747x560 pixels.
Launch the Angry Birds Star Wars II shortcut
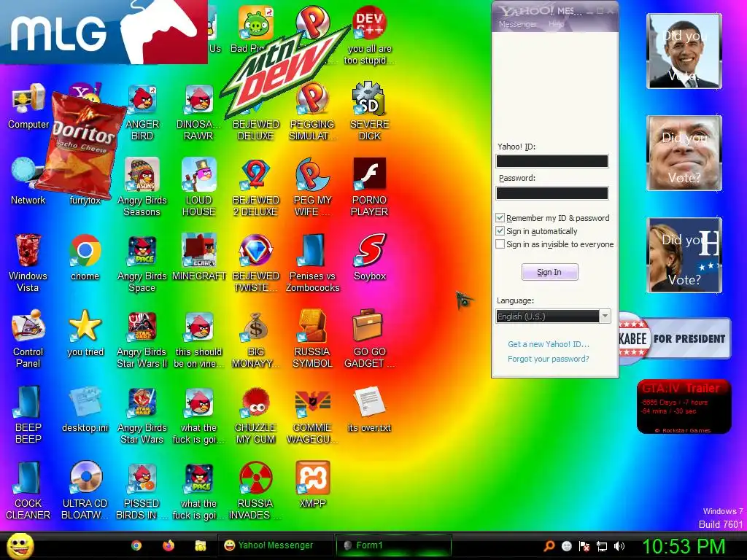[142, 338]
